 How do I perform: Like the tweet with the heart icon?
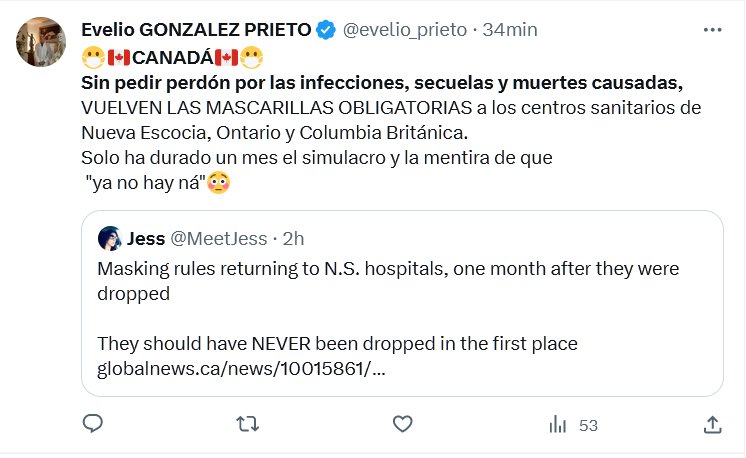402,424
